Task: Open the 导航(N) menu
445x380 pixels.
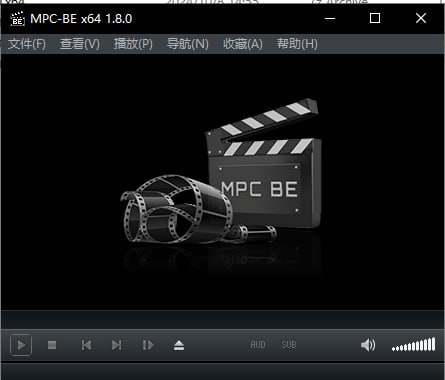Action: click(188, 44)
